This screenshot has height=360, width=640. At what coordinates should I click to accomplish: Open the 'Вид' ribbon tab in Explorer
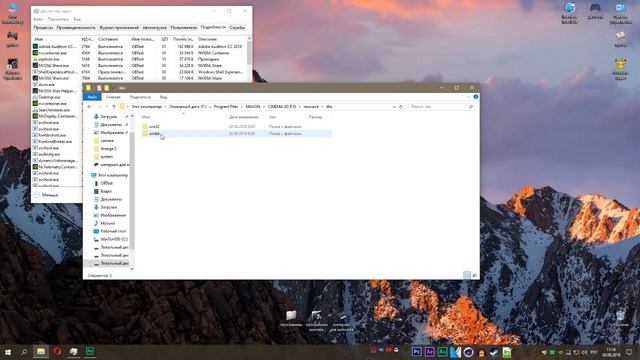pos(163,97)
